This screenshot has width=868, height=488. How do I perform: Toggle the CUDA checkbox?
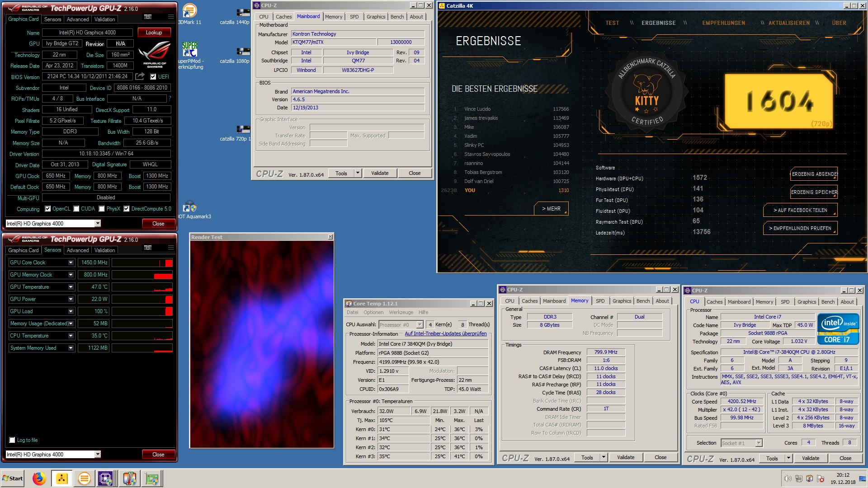click(x=76, y=209)
